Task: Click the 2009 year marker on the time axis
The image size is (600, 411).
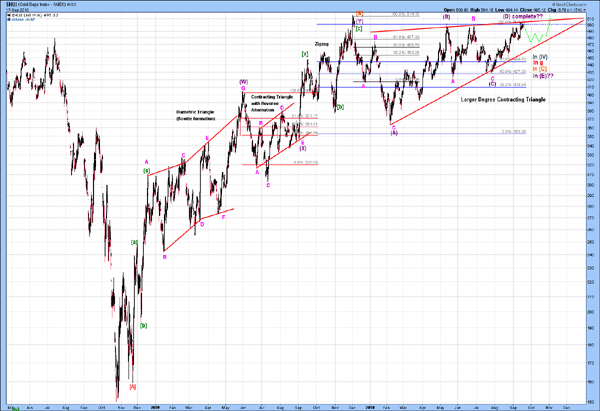Action: point(156,408)
